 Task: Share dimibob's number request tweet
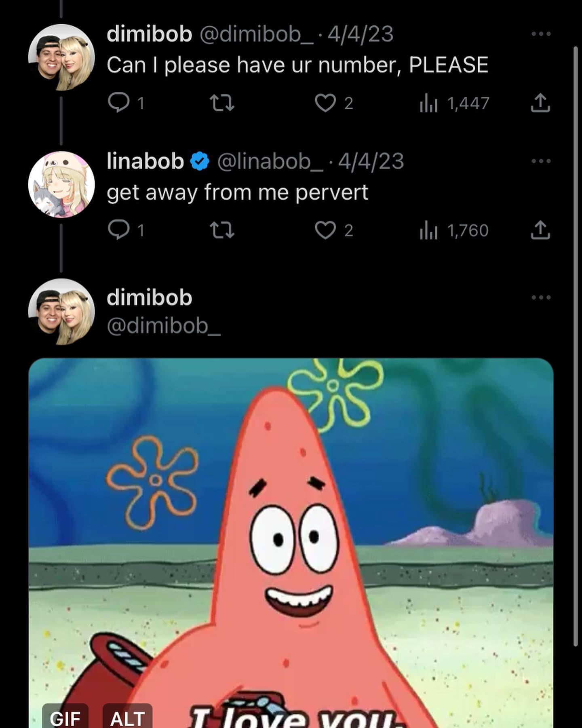tap(540, 103)
